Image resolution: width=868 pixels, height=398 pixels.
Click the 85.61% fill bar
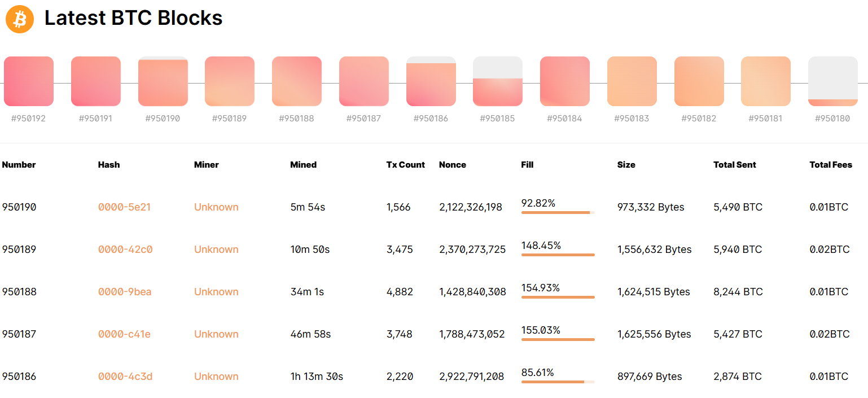click(x=558, y=382)
